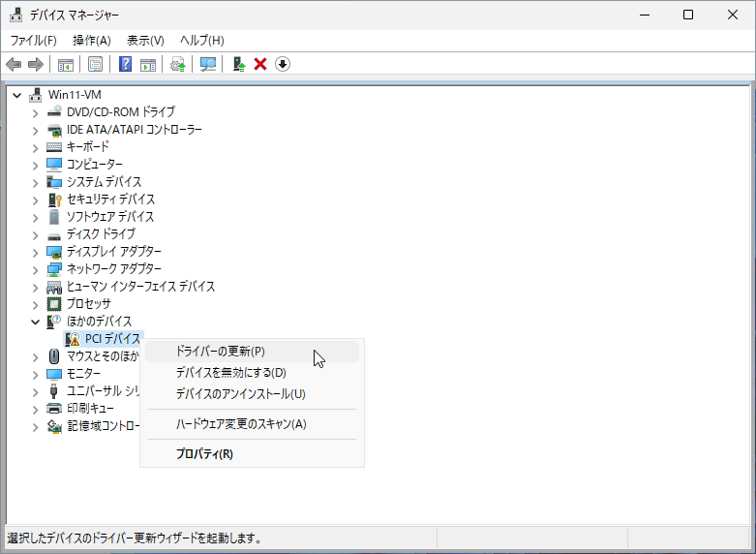Click the gear update-driver toolbar icon

click(178, 64)
